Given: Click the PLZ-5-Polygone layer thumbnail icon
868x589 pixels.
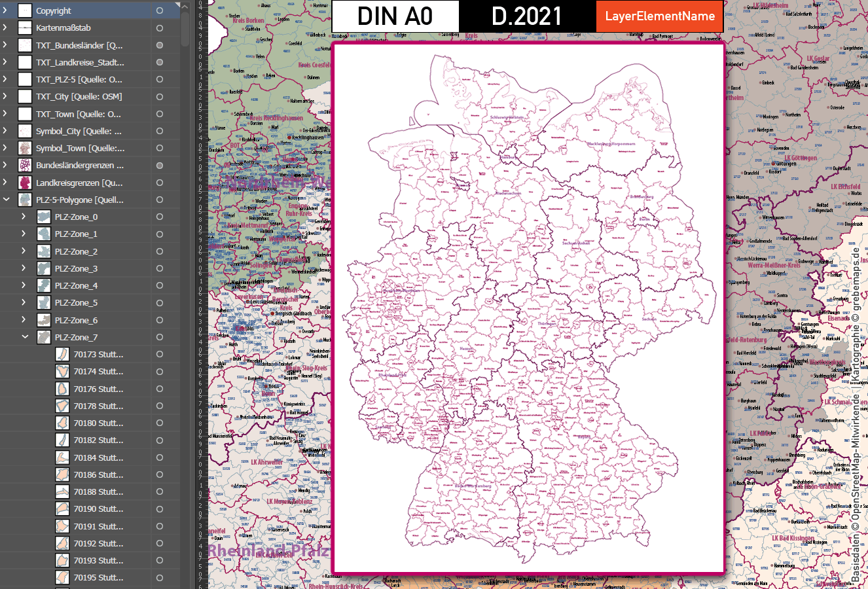Looking at the screenshot, I should (43, 200).
